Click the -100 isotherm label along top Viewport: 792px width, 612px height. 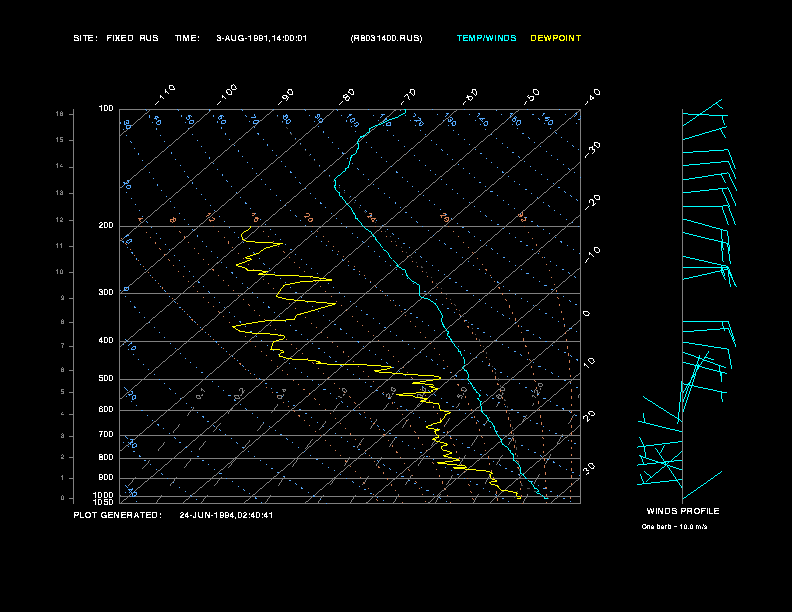click(227, 95)
